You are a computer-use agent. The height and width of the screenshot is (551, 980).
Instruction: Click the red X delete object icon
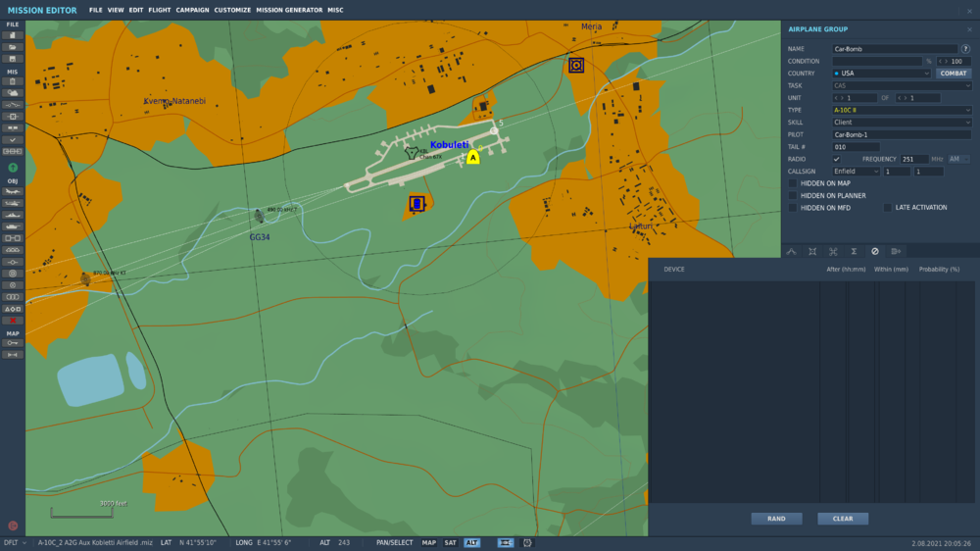coord(12,321)
